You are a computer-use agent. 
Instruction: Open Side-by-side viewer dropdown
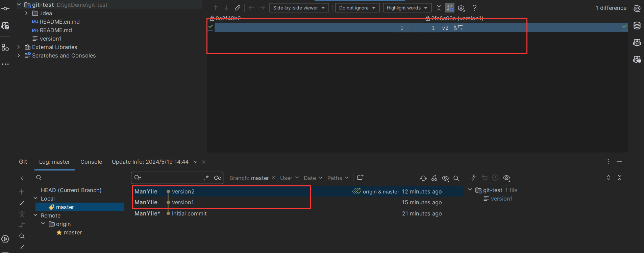coord(299,8)
